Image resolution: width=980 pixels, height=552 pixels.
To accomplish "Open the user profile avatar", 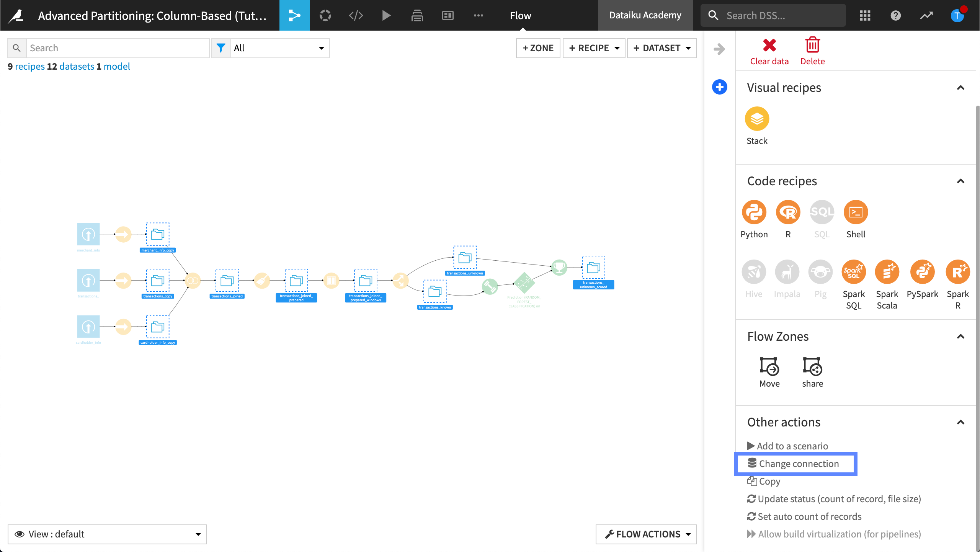I will click(x=957, y=15).
